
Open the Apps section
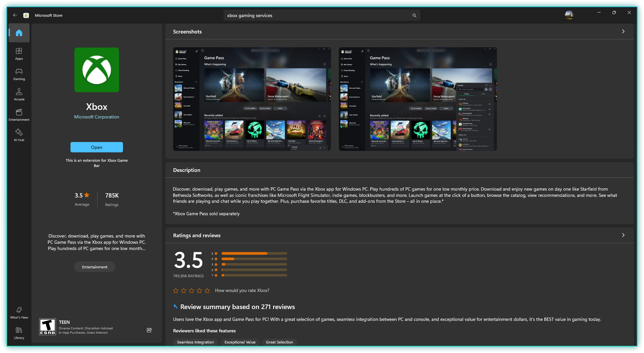coord(19,53)
